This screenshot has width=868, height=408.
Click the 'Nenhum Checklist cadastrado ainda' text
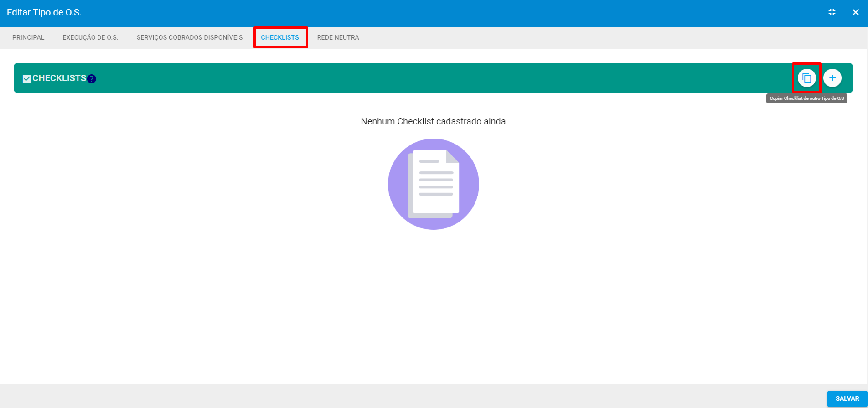(x=433, y=121)
